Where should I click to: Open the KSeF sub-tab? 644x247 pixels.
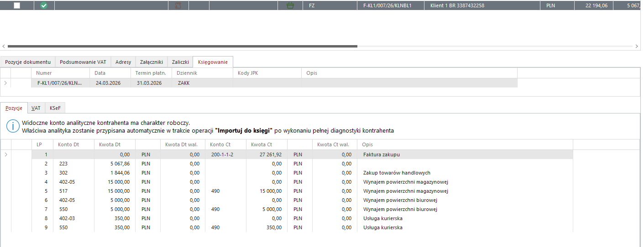[x=55, y=108]
